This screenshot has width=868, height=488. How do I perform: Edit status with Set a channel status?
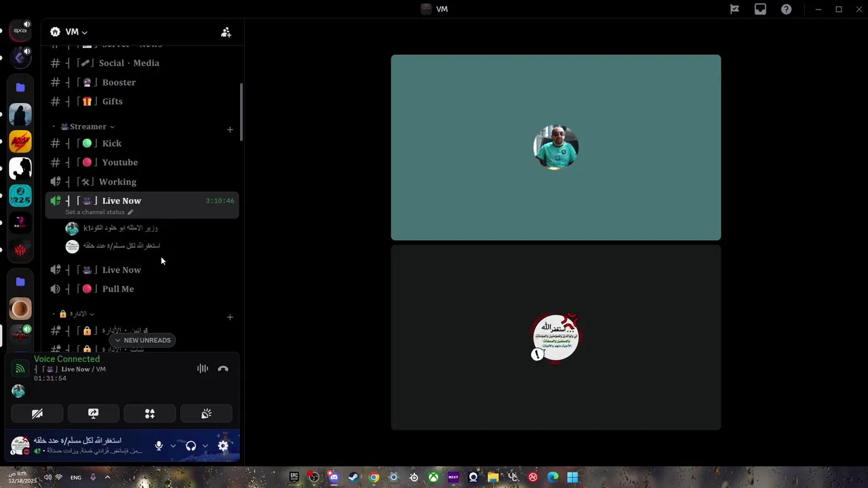pyautogui.click(x=99, y=212)
